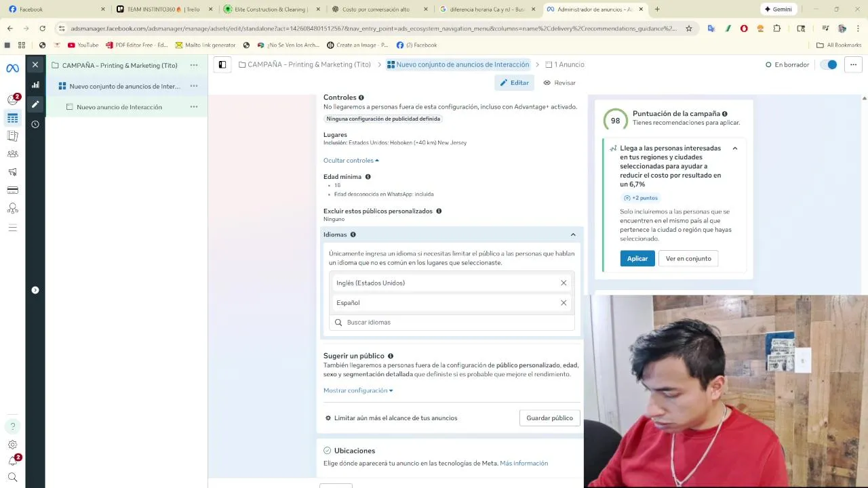Switch to Costo por conversación alto tab
Image resolution: width=868 pixels, height=488 pixels.
coord(378,9)
